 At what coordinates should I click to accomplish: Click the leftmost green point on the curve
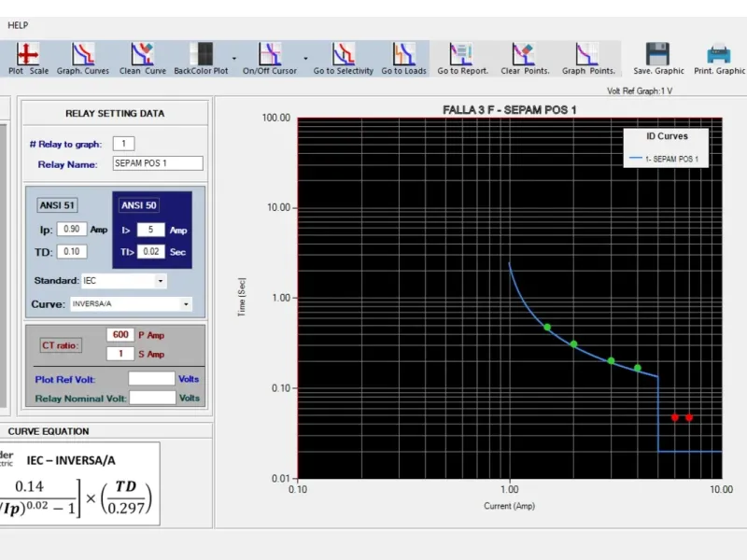(547, 328)
